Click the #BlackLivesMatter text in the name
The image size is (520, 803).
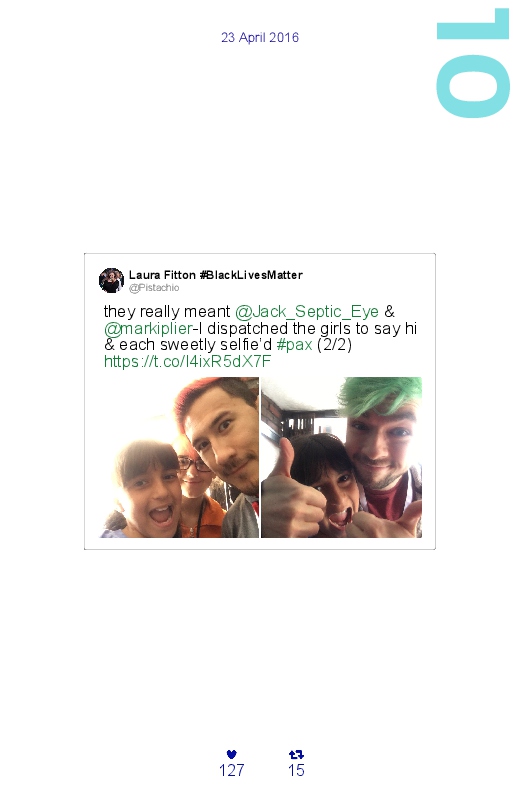251,275
